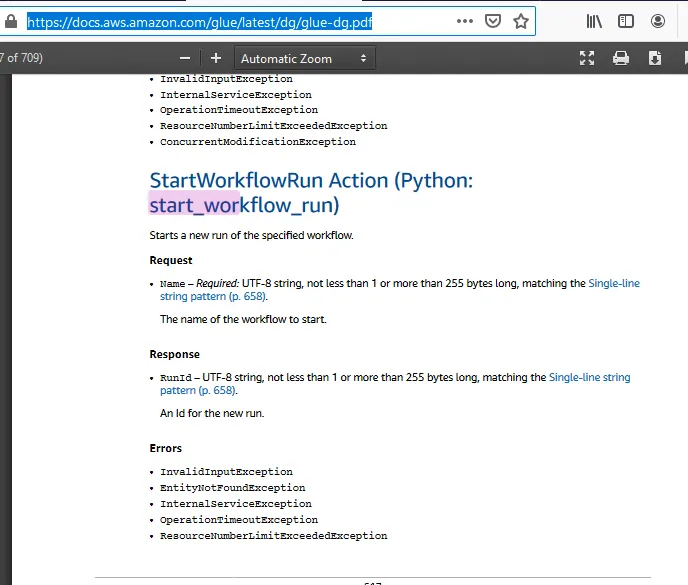
Task: Open the page actions ellipsis menu
Action: [465, 21]
